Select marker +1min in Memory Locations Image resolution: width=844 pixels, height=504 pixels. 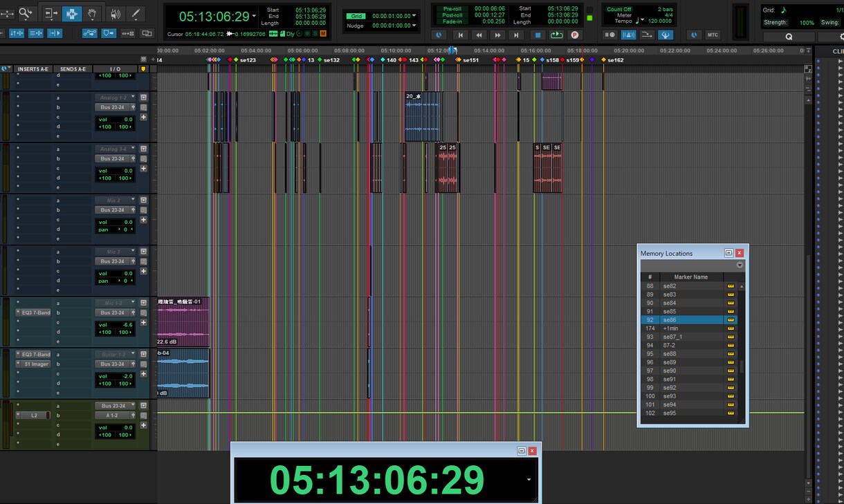[x=689, y=328]
